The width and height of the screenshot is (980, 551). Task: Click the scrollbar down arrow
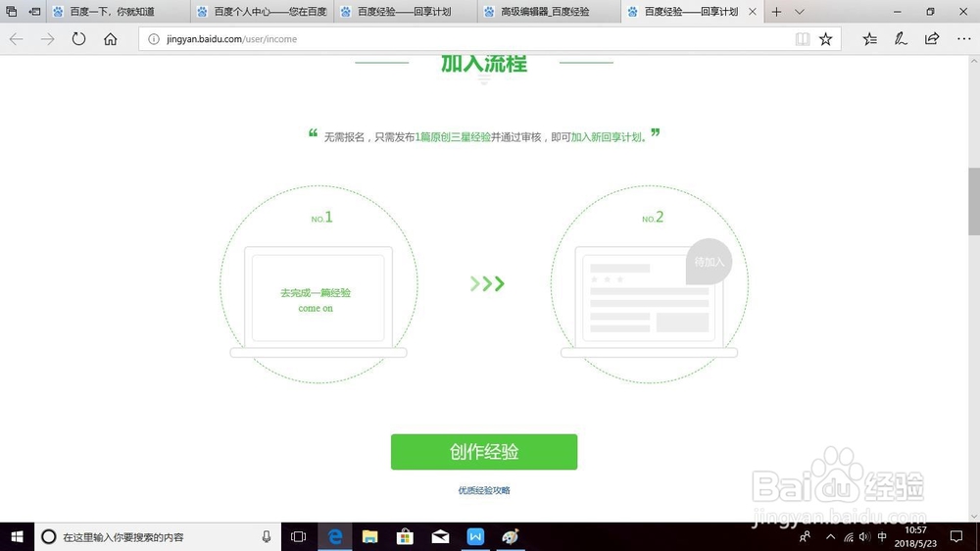point(974,517)
